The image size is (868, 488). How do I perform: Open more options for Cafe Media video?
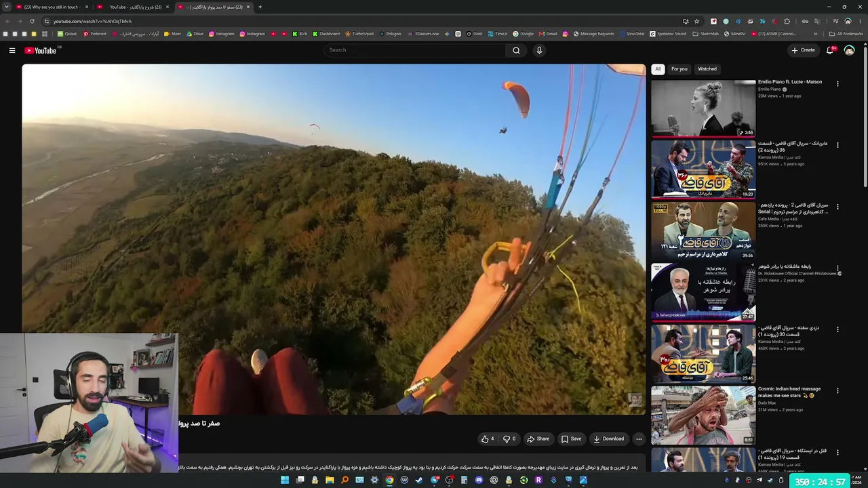pos(837,207)
